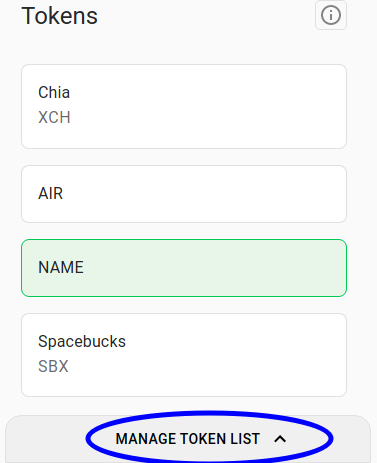The image size is (377, 463).
Task: Click the Manage Token List button
Action: click(x=201, y=439)
